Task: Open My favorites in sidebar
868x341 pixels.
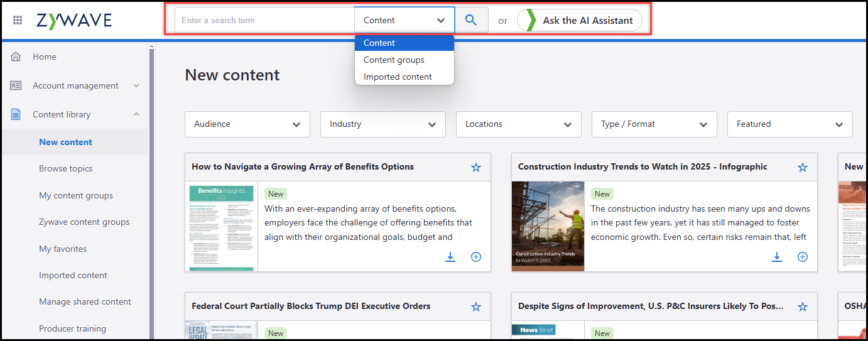Action: (x=63, y=249)
